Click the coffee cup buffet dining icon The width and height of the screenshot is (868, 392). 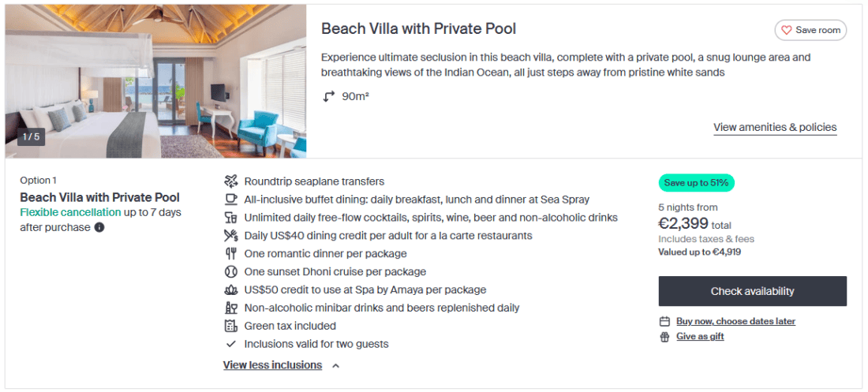(x=230, y=200)
